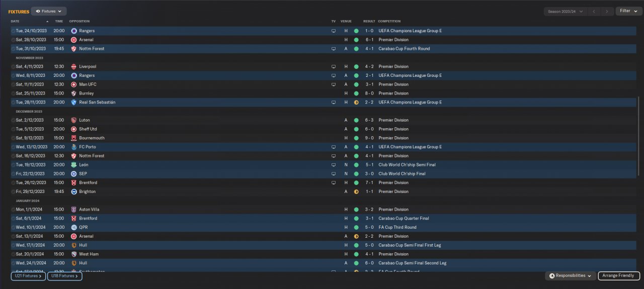Click the green win indicator for Burnley match

[356, 93]
